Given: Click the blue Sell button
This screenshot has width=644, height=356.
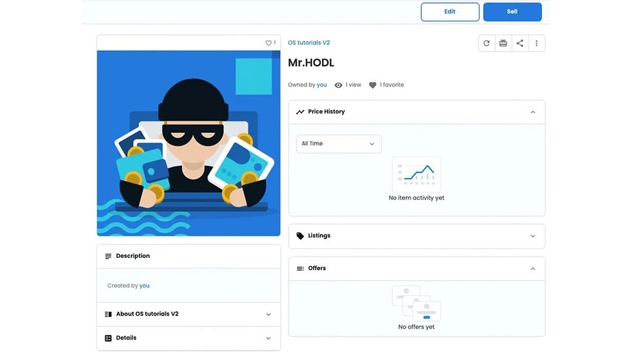Looking at the screenshot, I should coord(512,12).
